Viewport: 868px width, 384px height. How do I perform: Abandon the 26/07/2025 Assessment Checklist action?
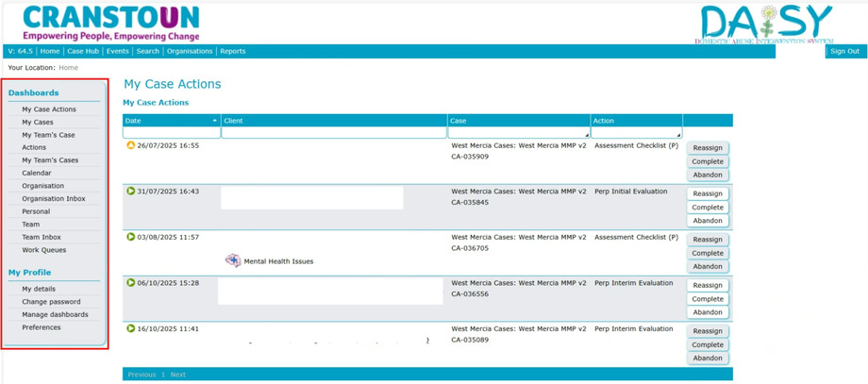708,175
